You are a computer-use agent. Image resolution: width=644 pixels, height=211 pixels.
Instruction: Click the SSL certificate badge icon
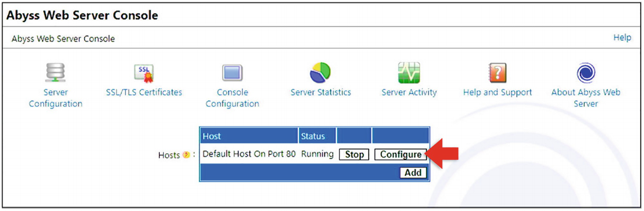[x=144, y=73]
